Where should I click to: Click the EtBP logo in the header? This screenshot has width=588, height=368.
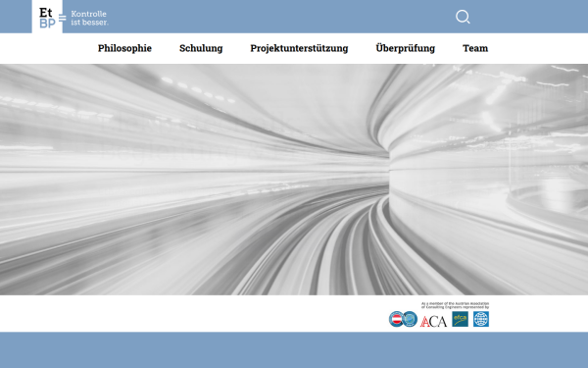click(47, 17)
